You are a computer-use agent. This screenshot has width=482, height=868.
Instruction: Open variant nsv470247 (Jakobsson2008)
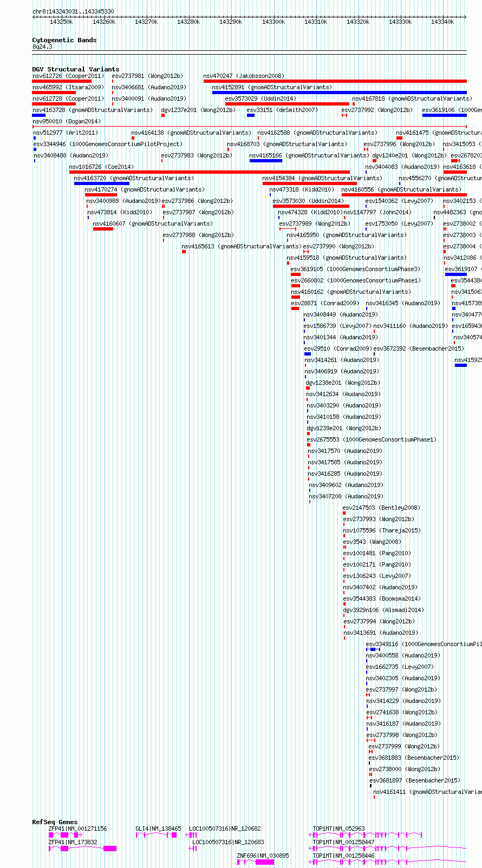pyautogui.click(x=244, y=76)
